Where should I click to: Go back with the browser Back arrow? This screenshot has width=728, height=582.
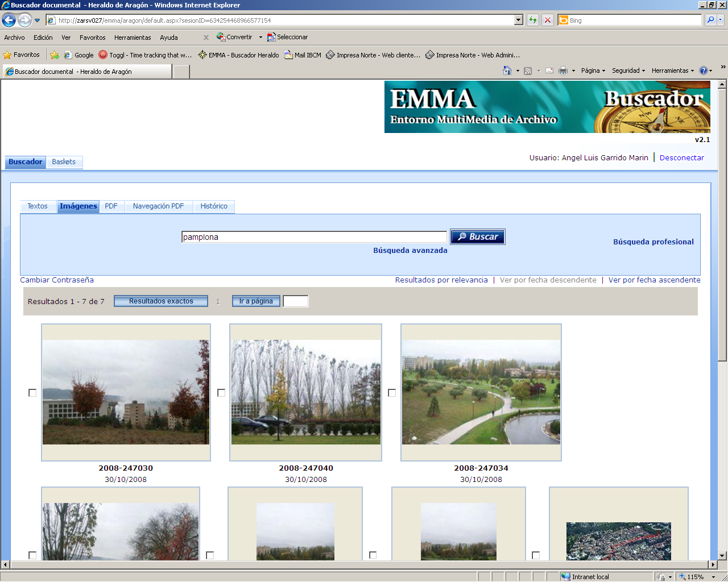[x=9, y=20]
